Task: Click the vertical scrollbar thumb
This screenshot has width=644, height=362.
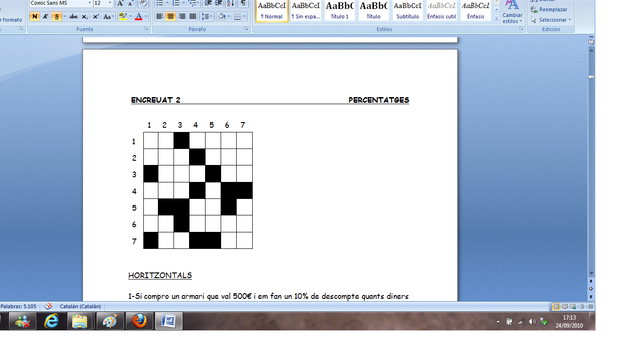Action: click(x=591, y=77)
